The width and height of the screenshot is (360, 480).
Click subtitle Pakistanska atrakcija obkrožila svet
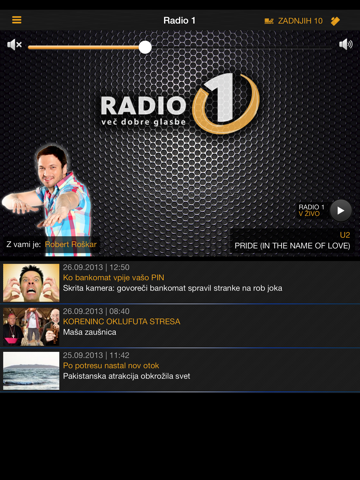[127, 376]
